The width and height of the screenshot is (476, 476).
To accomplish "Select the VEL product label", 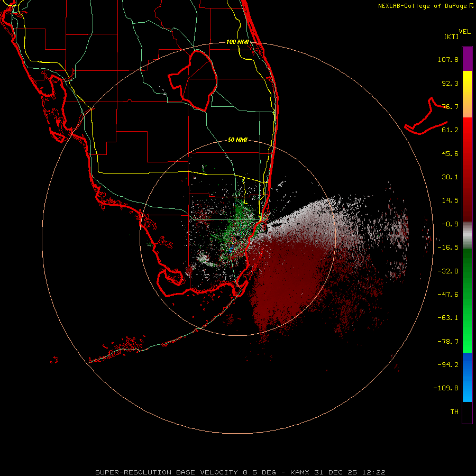I will click(464, 32).
